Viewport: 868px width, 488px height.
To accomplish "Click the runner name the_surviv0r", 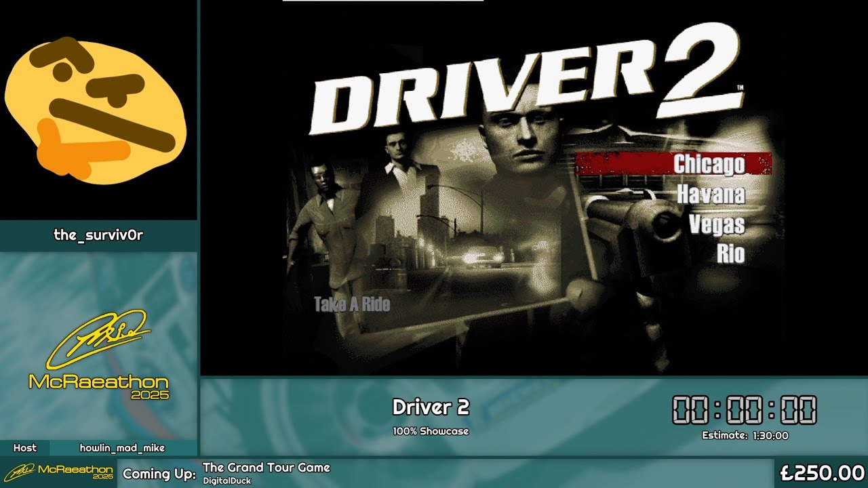I will (x=98, y=235).
